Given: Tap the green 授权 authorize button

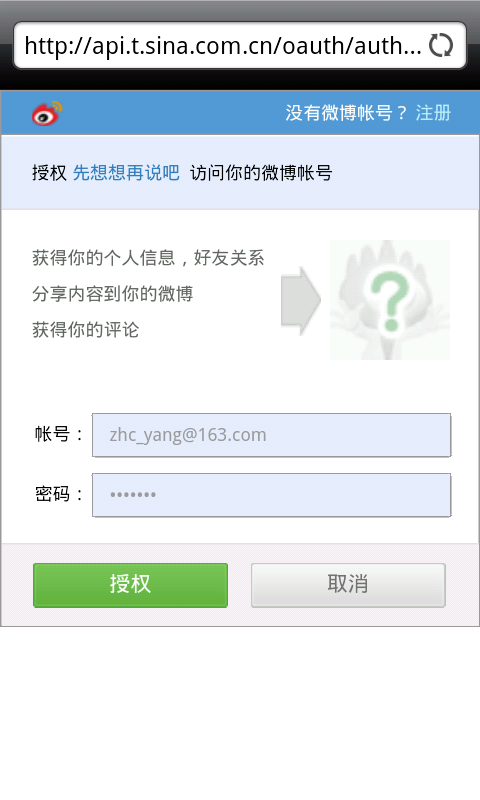Looking at the screenshot, I should pos(130,585).
